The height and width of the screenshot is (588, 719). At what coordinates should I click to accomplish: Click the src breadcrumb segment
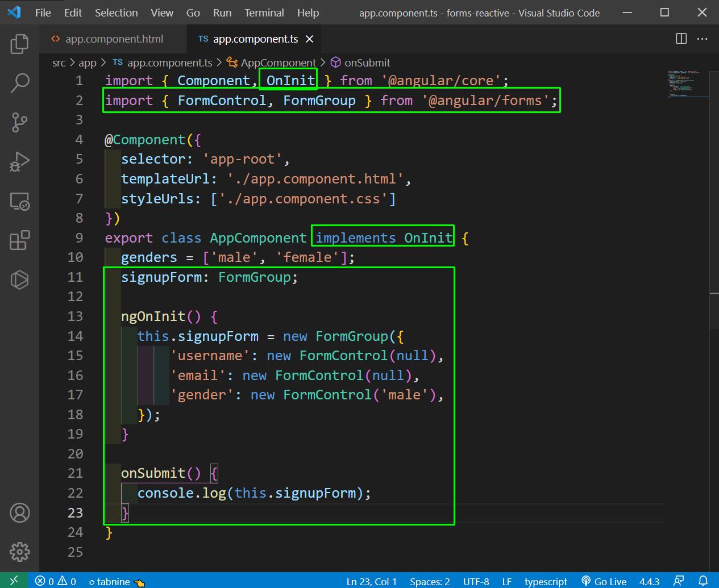coord(59,62)
